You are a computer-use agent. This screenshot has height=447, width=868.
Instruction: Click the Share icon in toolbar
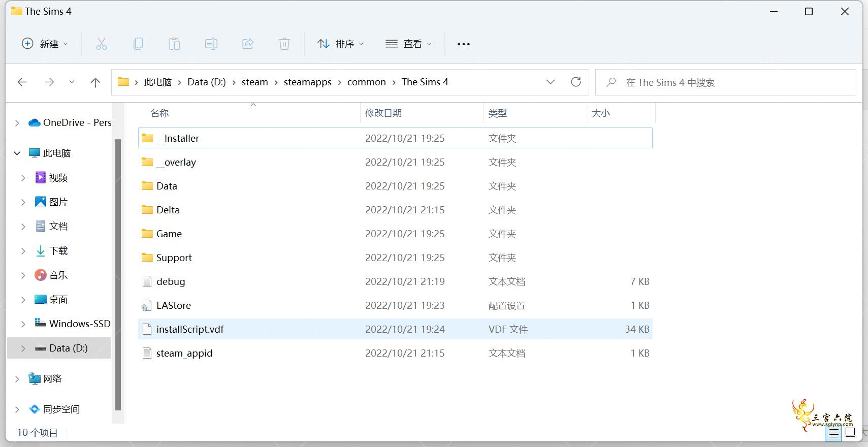(248, 44)
